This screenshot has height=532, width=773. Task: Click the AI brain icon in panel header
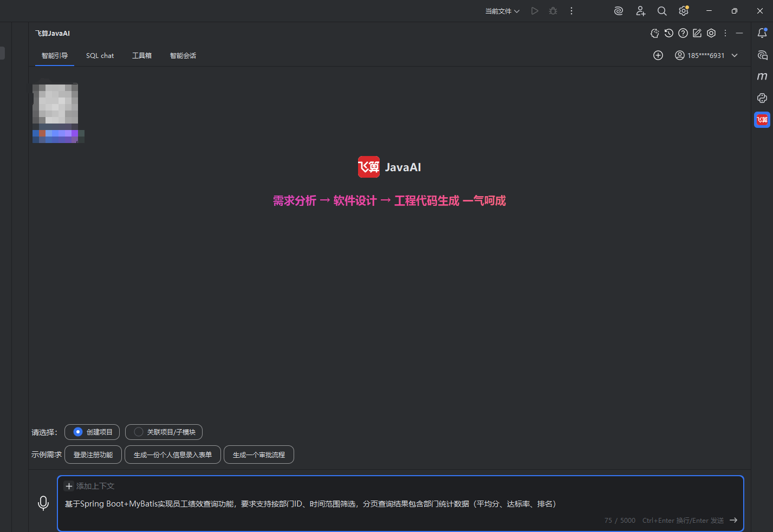pyautogui.click(x=655, y=33)
